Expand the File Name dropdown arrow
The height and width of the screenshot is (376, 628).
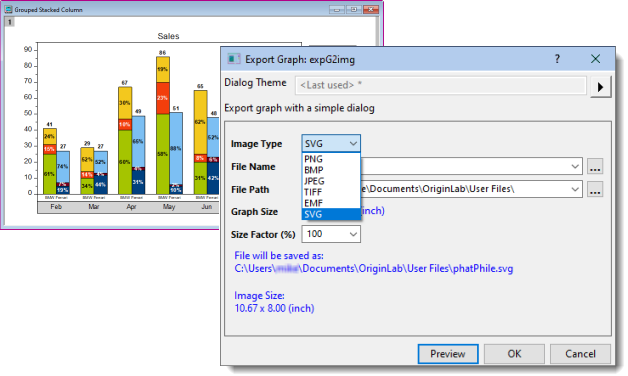pos(575,166)
